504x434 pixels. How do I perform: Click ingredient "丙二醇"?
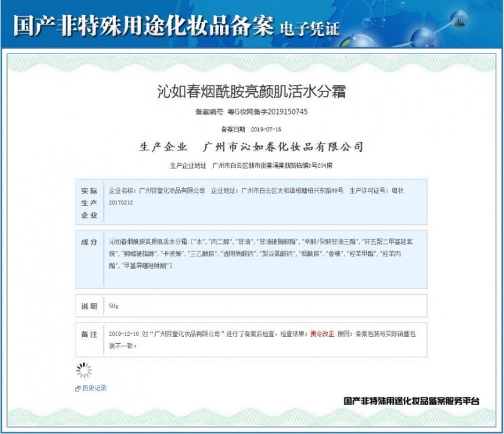click(220, 242)
